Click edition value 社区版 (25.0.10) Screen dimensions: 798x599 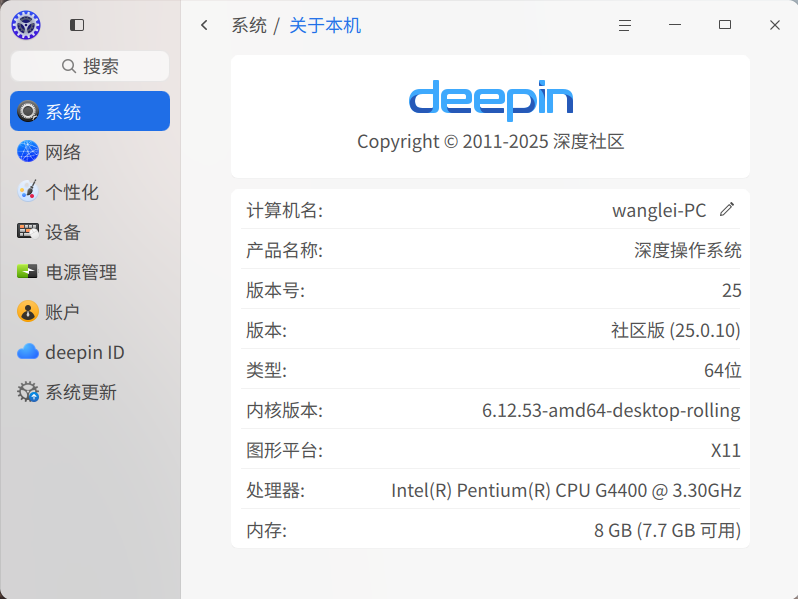click(676, 330)
